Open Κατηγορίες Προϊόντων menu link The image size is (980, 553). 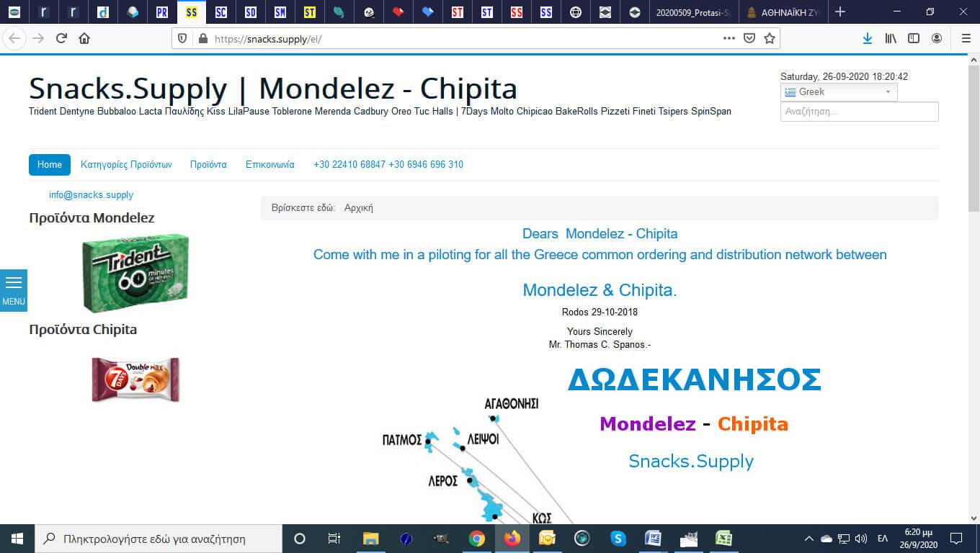click(x=126, y=164)
